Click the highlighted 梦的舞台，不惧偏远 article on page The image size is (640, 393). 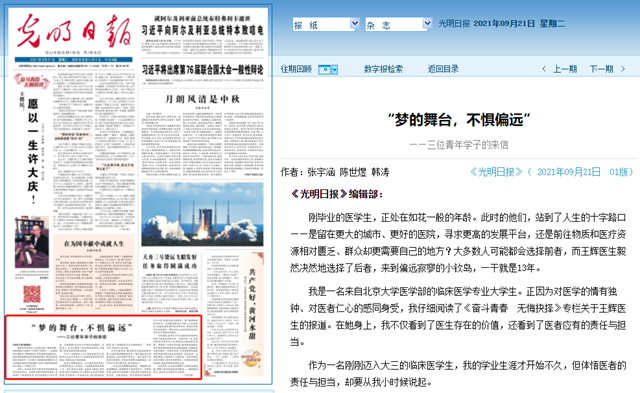103,347
